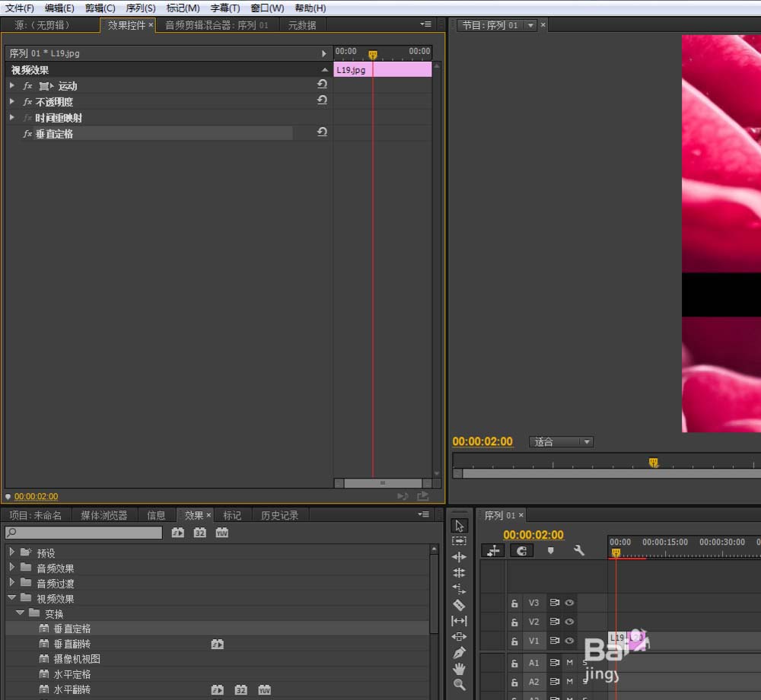Expand the 音频效果 folder
Image resolution: width=761 pixels, height=700 pixels.
click(12, 567)
